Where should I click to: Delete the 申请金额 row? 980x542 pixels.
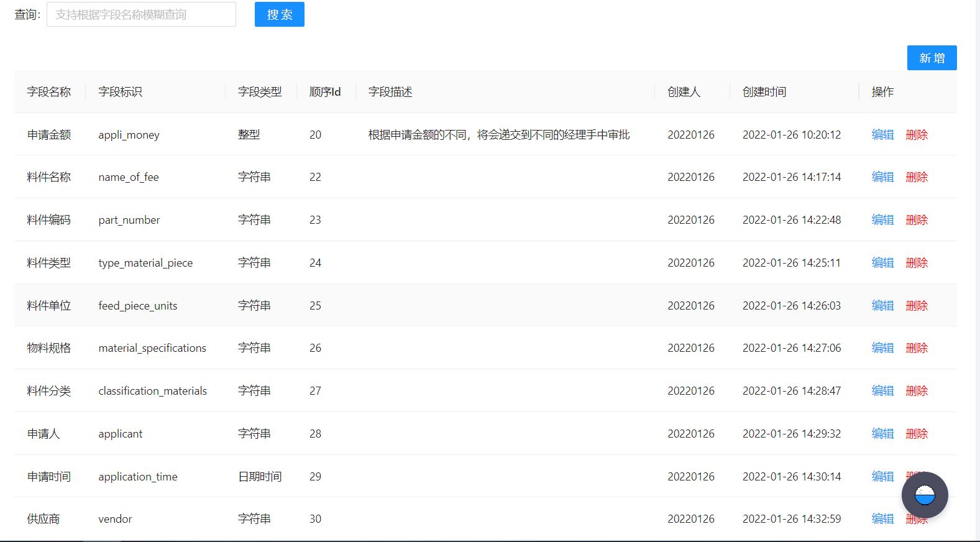pos(917,134)
